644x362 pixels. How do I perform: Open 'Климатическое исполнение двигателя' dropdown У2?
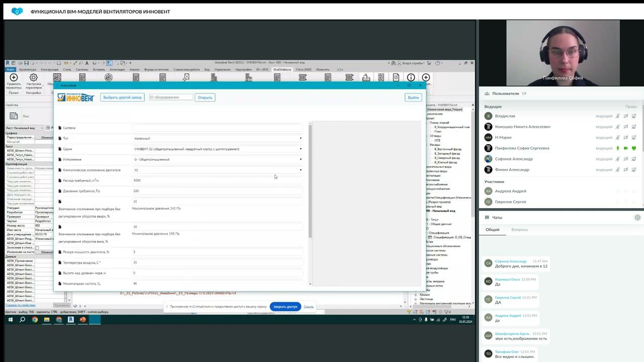point(217,170)
